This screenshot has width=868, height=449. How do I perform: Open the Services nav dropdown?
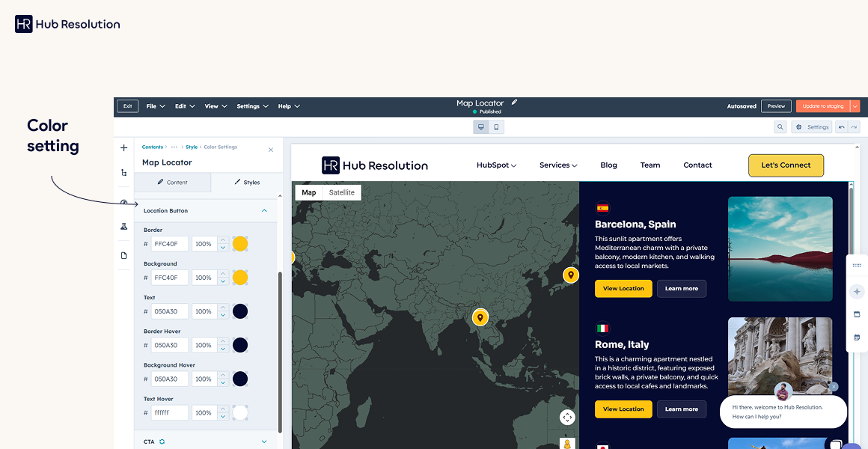[558, 165]
